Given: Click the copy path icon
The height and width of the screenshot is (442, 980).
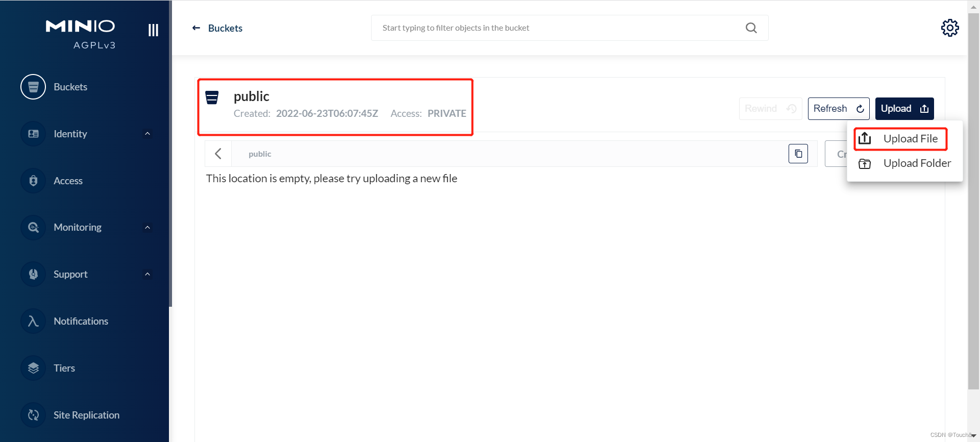Looking at the screenshot, I should tap(798, 154).
